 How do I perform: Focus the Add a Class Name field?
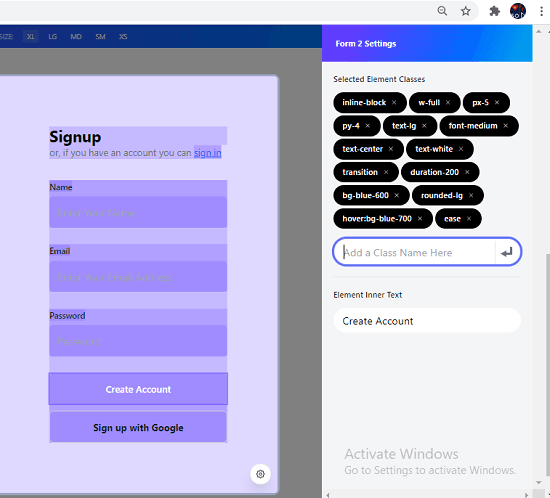415,252
